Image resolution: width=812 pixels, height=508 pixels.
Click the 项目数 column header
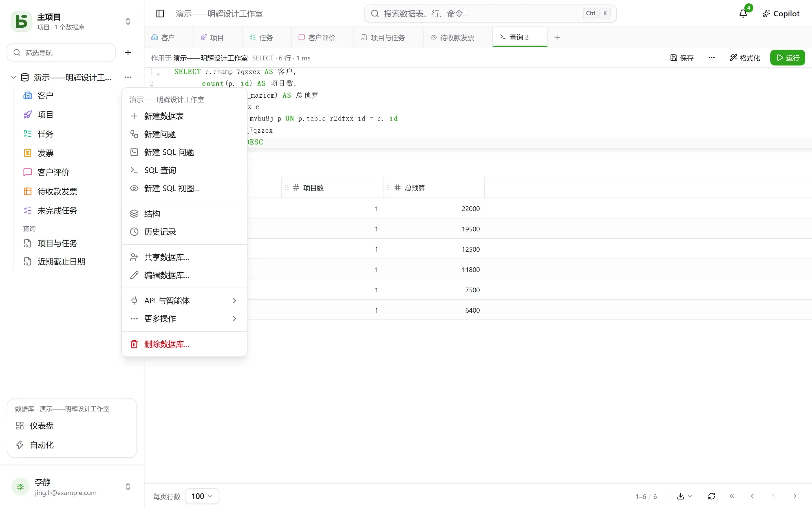pos(332,187)
